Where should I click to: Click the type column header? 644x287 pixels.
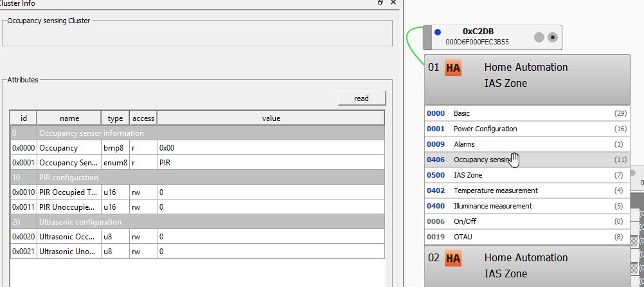coord(116,118)
